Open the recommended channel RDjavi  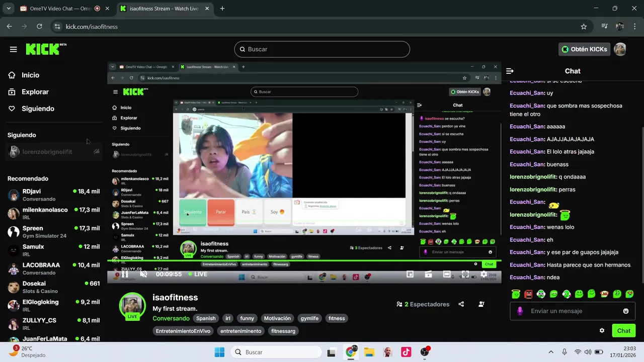tap(54, 195)
